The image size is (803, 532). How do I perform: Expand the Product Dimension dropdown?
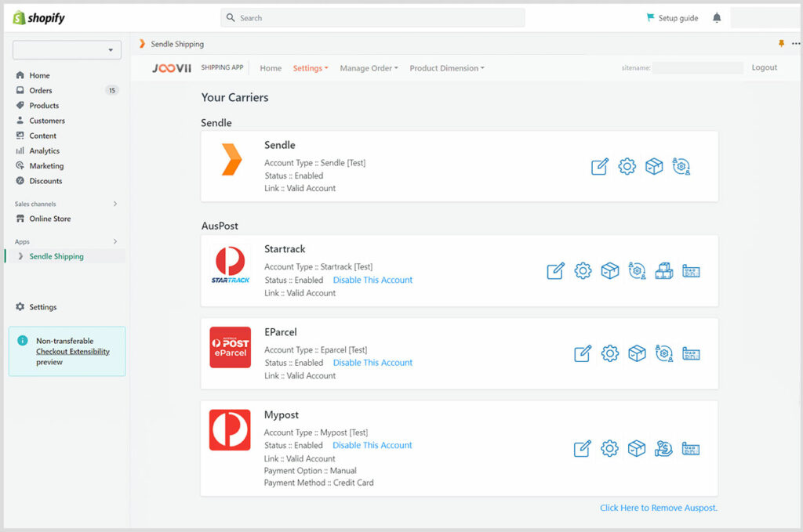[x=446, y=68]
